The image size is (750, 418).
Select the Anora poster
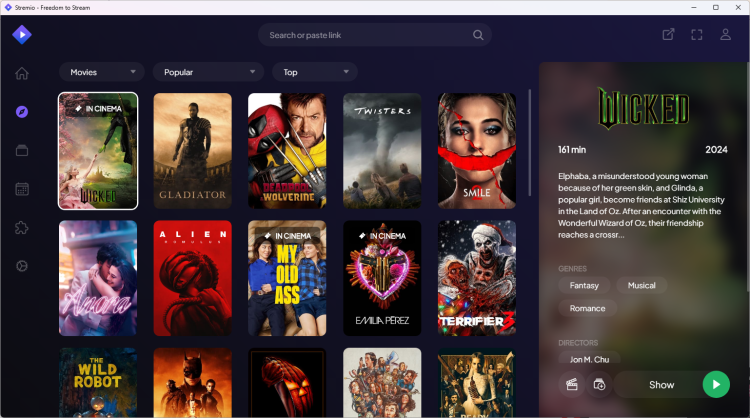pyautogui.click(x=98, y=278)
